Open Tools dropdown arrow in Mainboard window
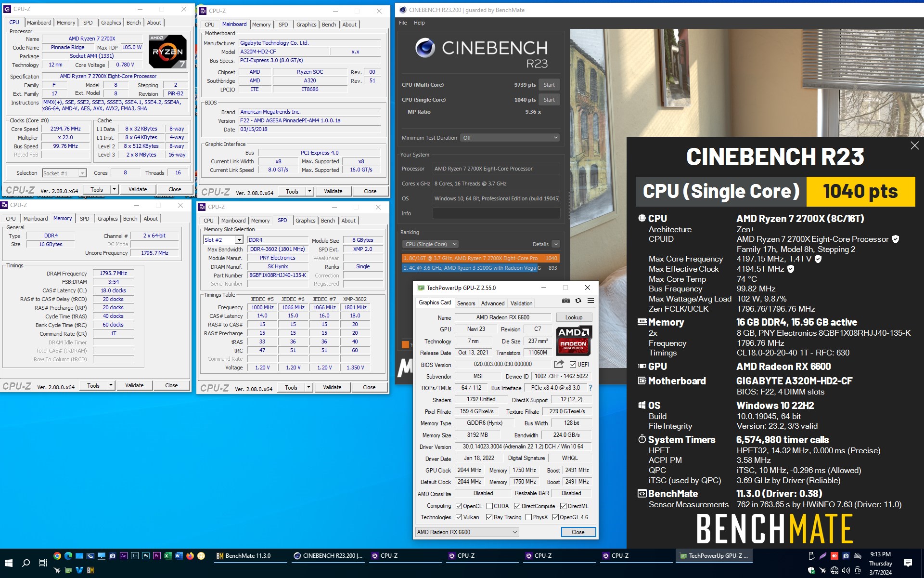Screen dimensions: 924x578 [309, 191]
